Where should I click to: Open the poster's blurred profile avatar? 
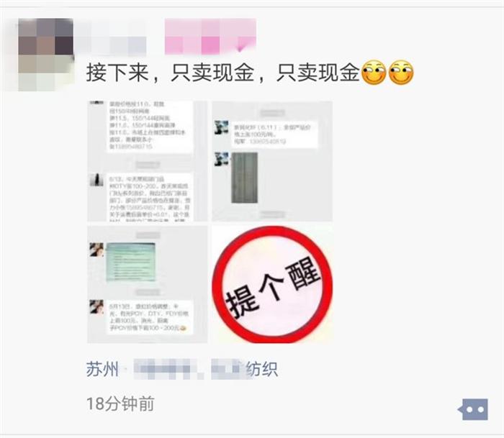pos(45,55)
